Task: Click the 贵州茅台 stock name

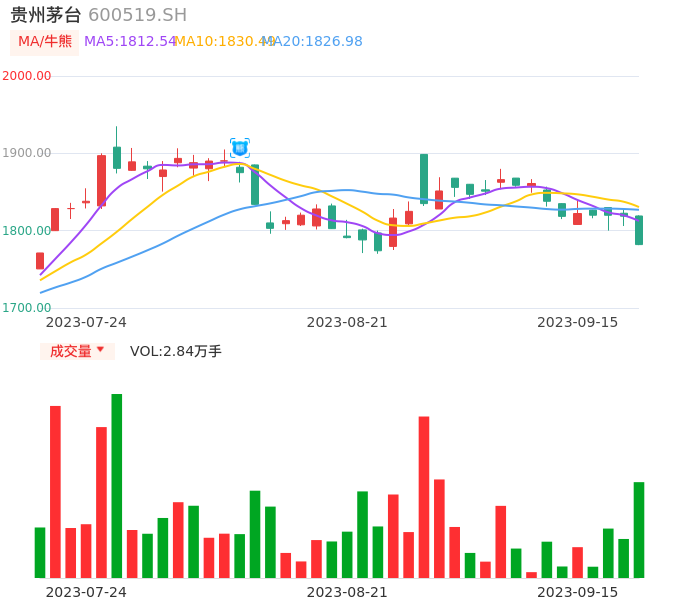Action: [46, 15]
